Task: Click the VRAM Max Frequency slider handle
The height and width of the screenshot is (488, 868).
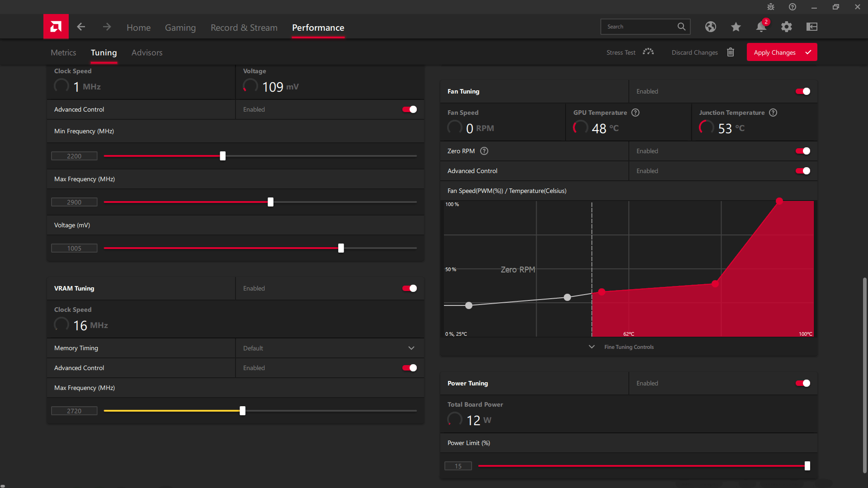Action: pyautogui.click(x=242, y=411)
